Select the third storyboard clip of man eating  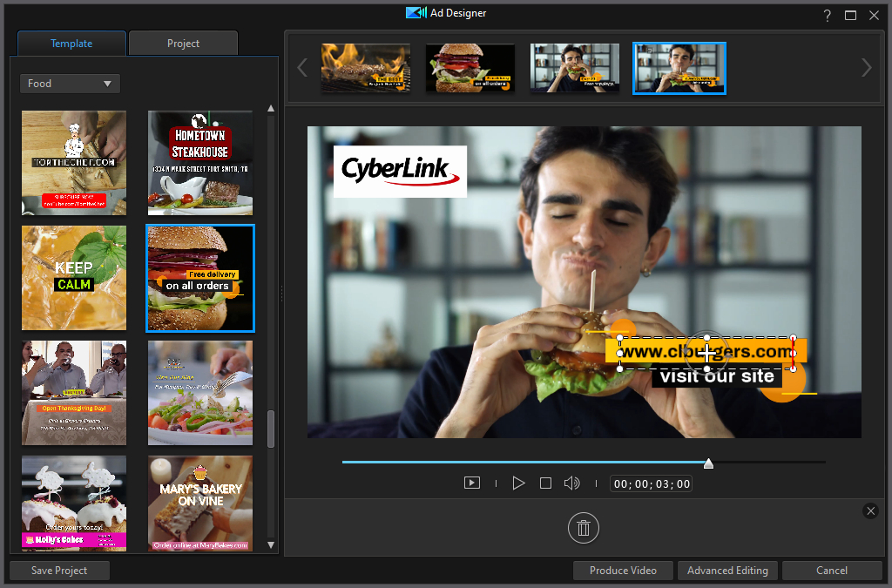(575, 68)
